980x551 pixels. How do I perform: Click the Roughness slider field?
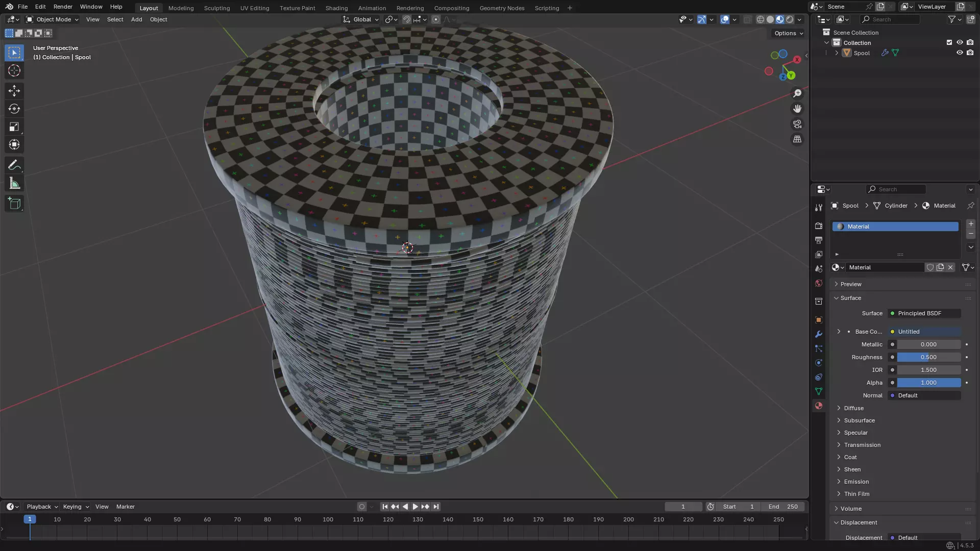928,357
